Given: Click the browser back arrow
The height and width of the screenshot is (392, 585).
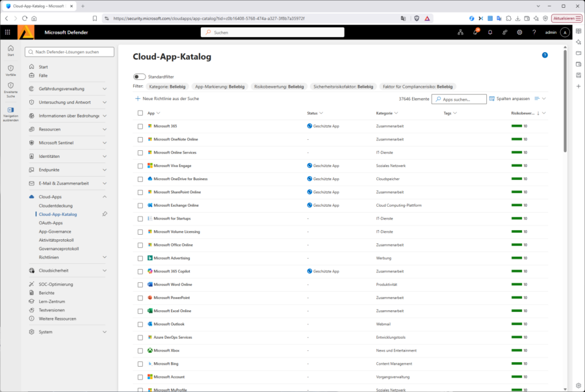Looking at the screenshot, I should (x=6, y=18).
